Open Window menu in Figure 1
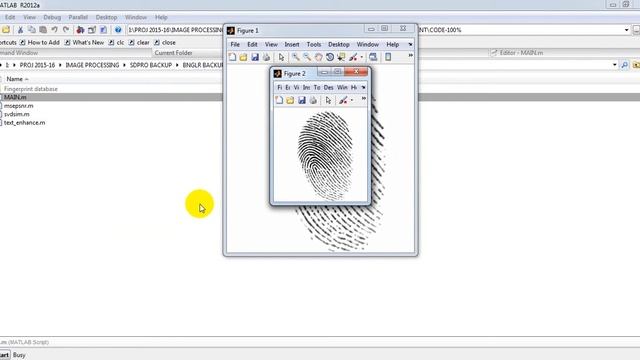Viewport: 640px width, 360px height. coord(368,44)
